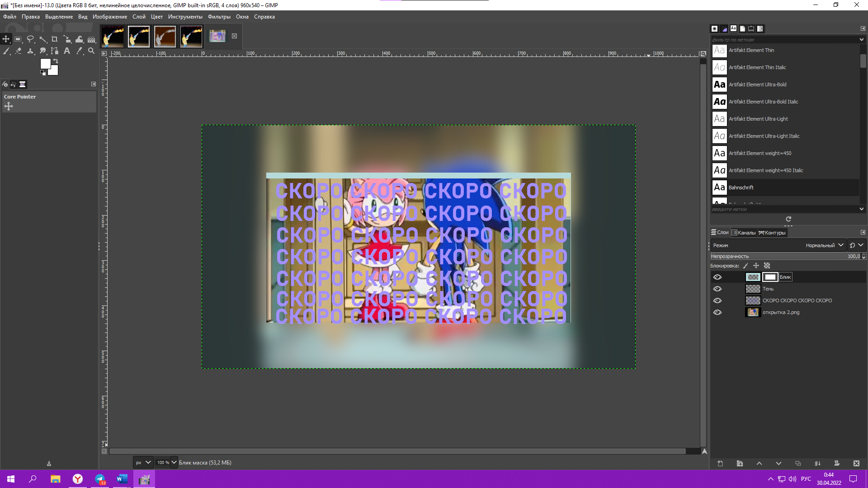Open the Фильтры menu
This screenshot has height=488, width=868.
(219, 17)
